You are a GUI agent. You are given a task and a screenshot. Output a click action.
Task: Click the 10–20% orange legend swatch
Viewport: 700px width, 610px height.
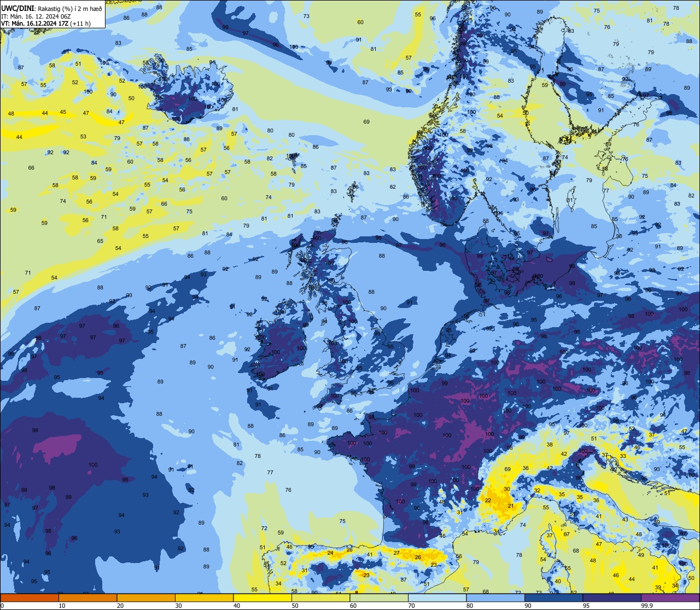[x=87, y=597]
